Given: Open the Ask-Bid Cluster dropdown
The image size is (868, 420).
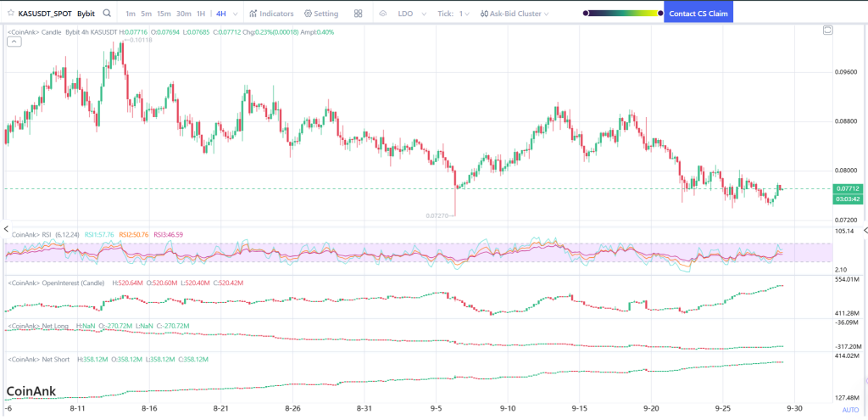Looking at the screenshot, I should pyautogui.click(x=514, y=14).
